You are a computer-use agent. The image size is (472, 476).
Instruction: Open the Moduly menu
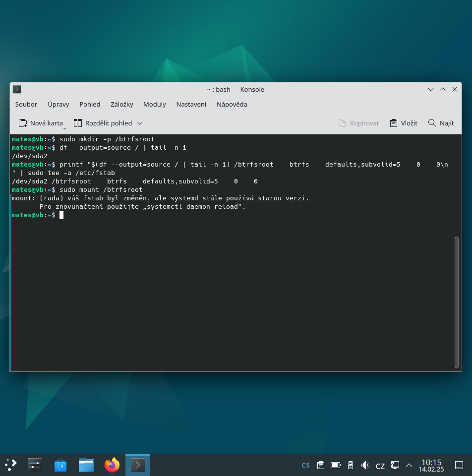click(x=155, y=105)
